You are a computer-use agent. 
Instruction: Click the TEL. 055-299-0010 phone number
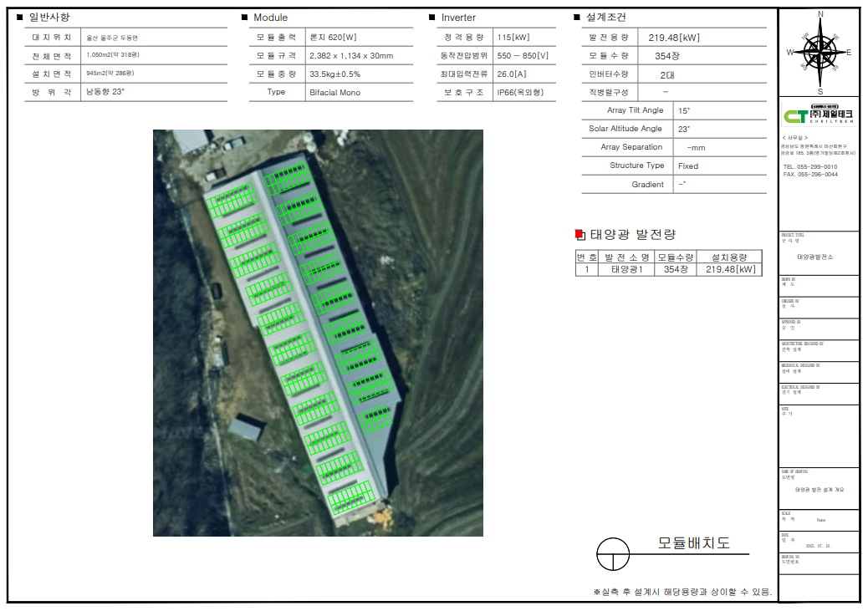click(809, 166)
